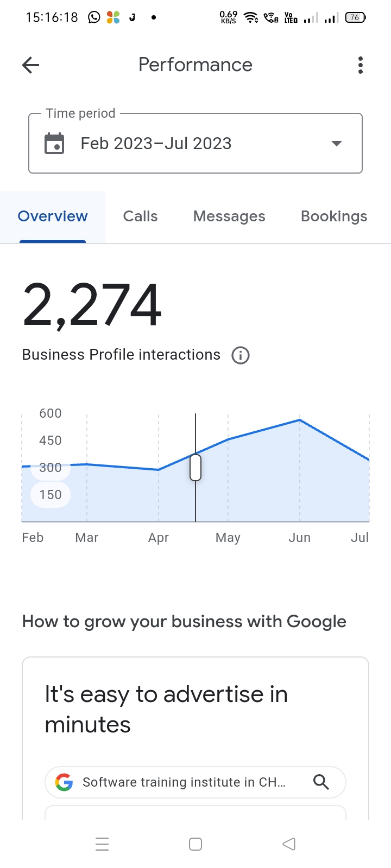Click the calendar icon in Time period
The image size is (391, 868).
[x=54, y=144]
